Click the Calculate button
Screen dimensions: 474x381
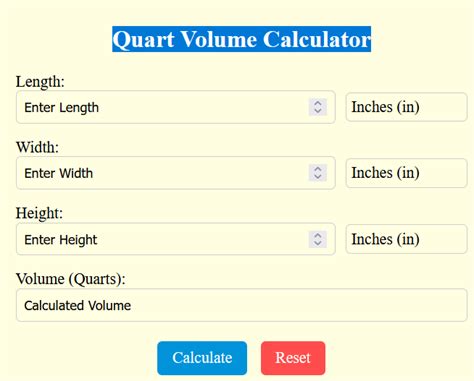click(202, 358)
